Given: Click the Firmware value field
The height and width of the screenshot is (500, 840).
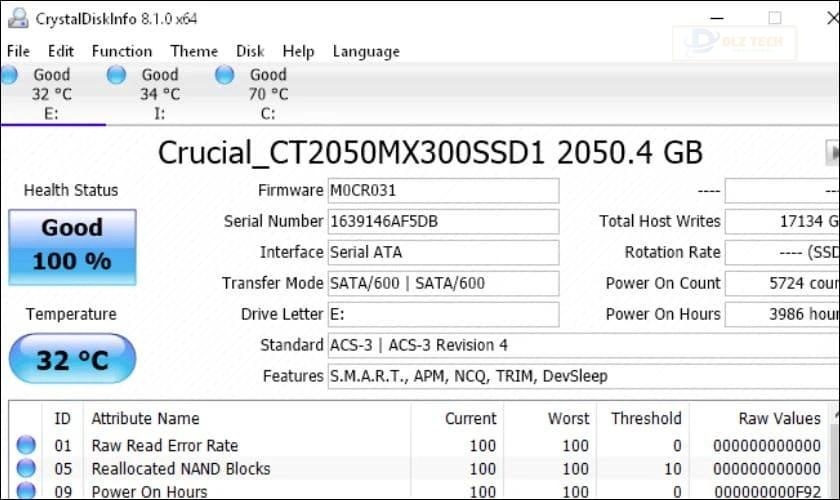Looking at the screenshot, I should coord(443,190).
